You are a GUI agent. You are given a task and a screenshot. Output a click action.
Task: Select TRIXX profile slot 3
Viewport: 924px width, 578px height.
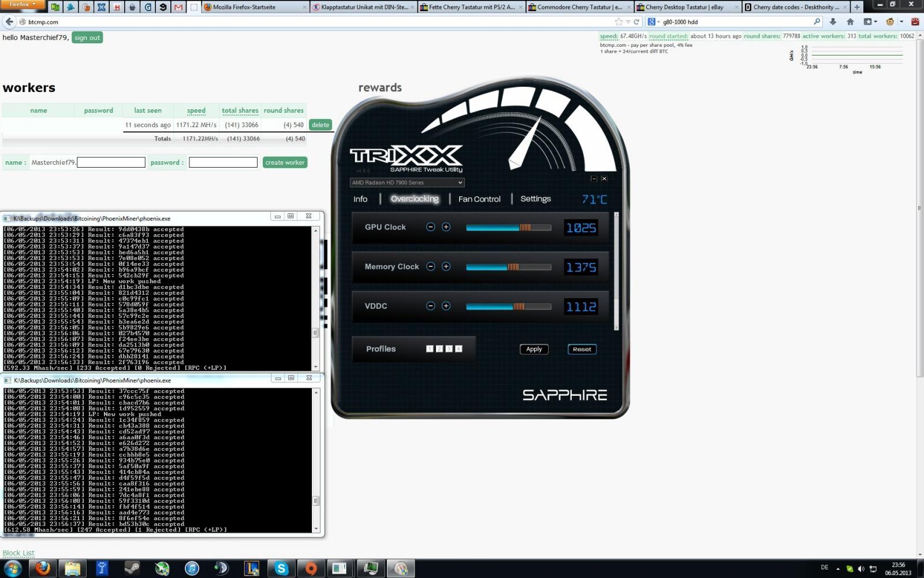[x=449, y=349]
